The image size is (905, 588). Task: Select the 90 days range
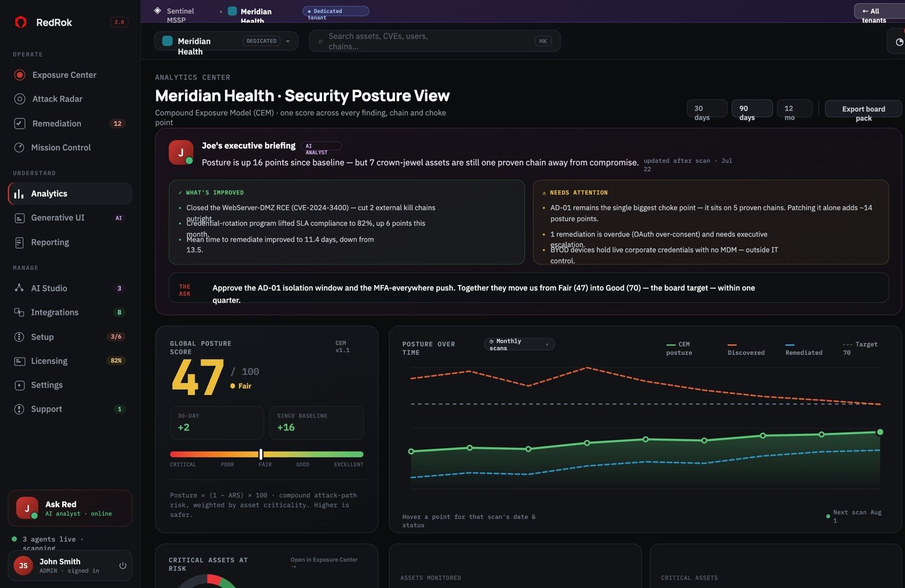pos(752,109)
